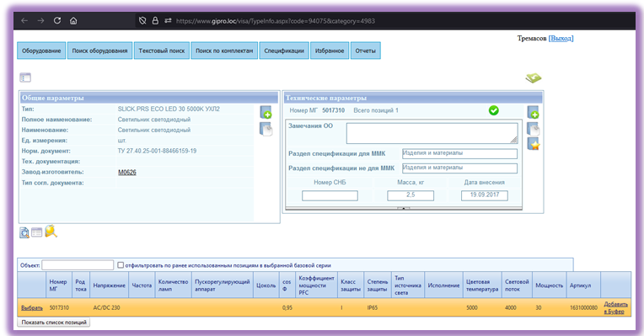This screenshot has width=644, height=336.
Task: Open manufacturer link M0526
Action: pos(127,173)
